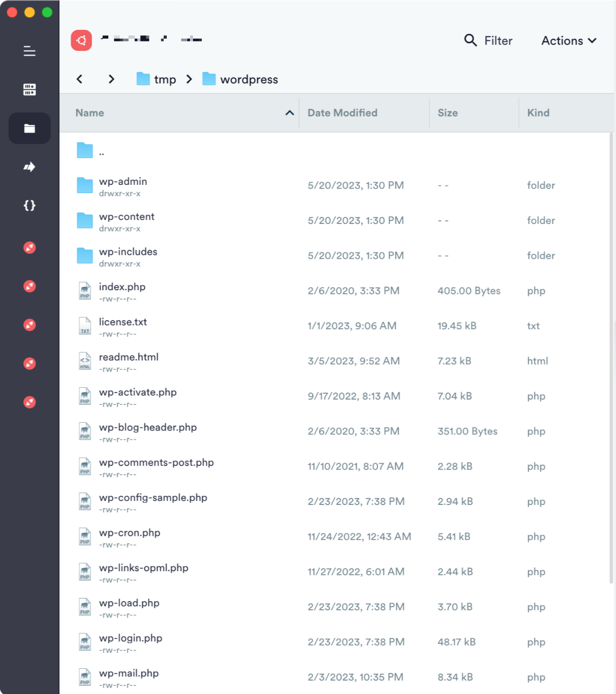Select 'wp-links-opml.php' file name

click(x=144, y=568)
